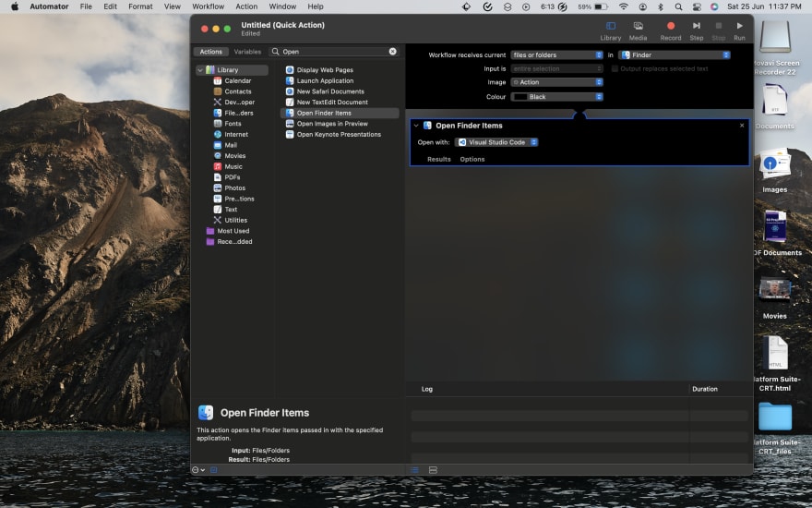Start recording with the Record button
812x508 pixels.
671,31
